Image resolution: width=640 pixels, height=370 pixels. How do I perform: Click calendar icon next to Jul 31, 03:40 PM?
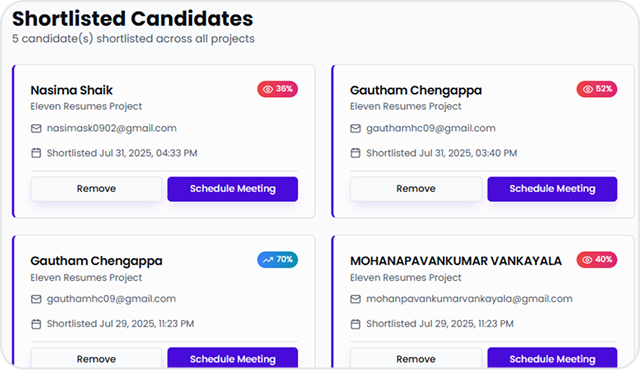(x=356, y=153)
